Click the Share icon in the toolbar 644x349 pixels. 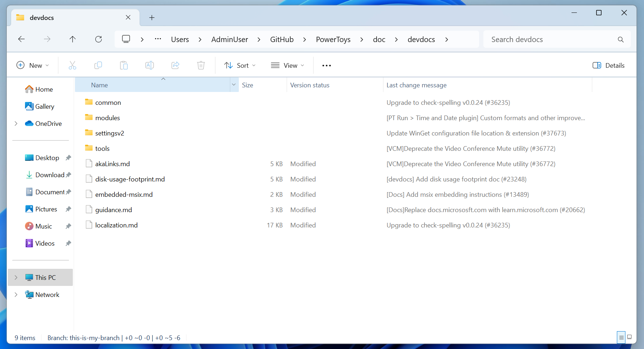pyautogui.click(x=175, y=65)
